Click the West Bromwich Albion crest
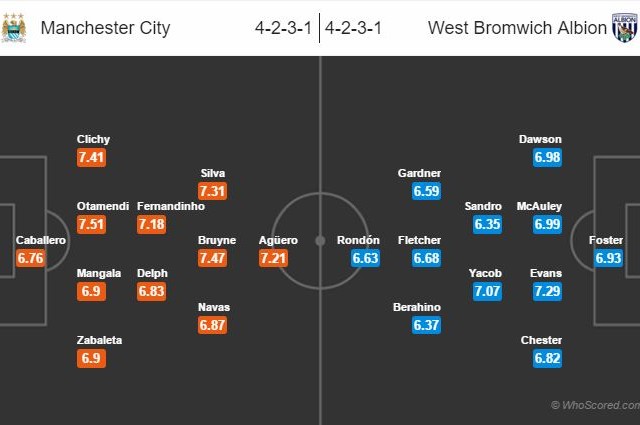Image resolution: width=640 pixels, height=425 pixels. tap(624, 26)
